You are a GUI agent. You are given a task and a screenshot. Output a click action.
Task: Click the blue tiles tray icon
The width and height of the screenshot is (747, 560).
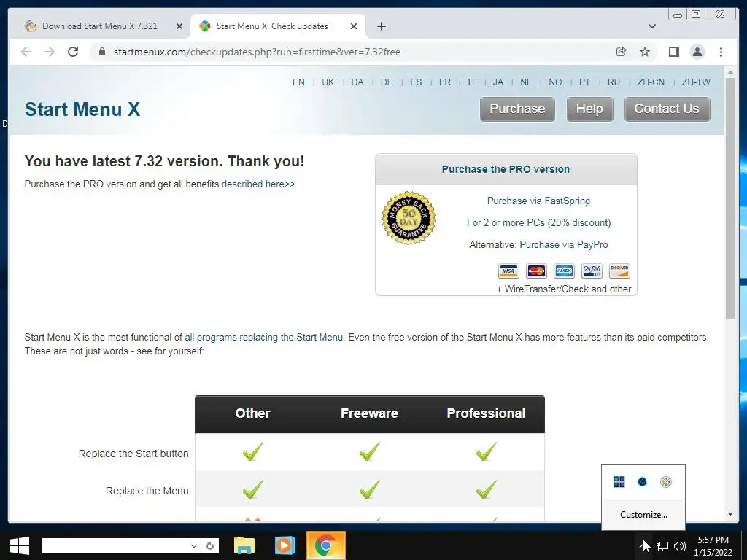pos(619,482)
